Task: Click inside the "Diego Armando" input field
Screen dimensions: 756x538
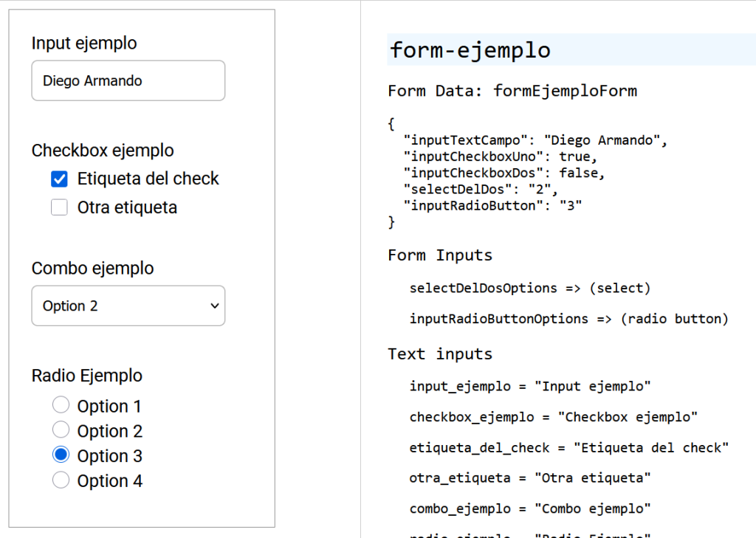Action: pos(128,80)
